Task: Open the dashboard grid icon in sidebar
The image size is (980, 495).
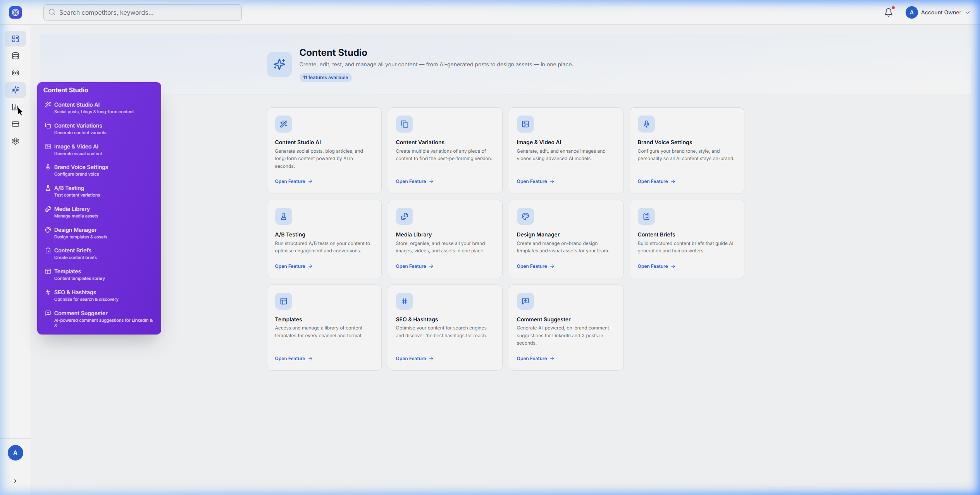Action: pos(16,39)
